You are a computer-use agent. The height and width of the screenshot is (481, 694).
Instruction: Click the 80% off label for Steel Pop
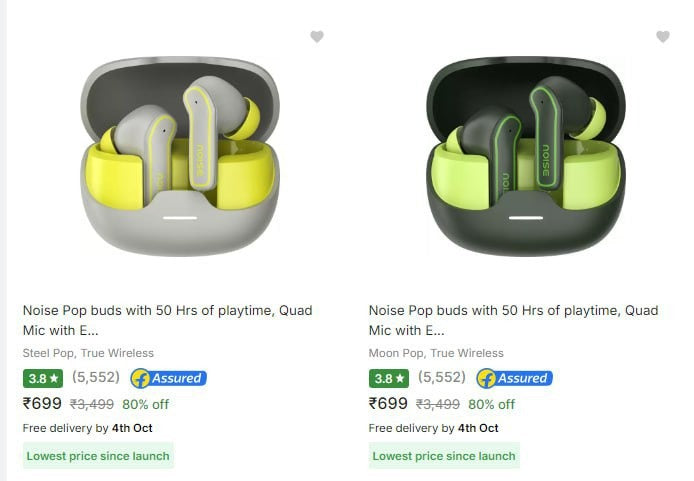click(x=145, y=405)
